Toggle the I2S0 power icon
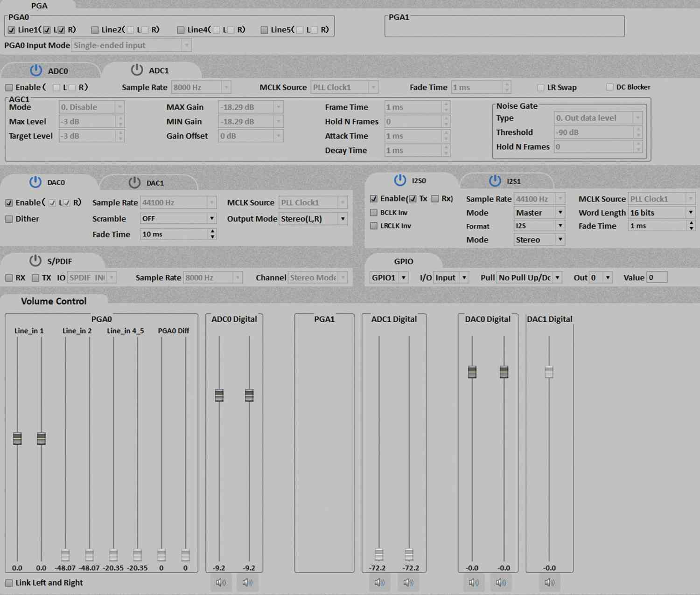The width and height of the screenshot is (700, 595). click(400, 180)
